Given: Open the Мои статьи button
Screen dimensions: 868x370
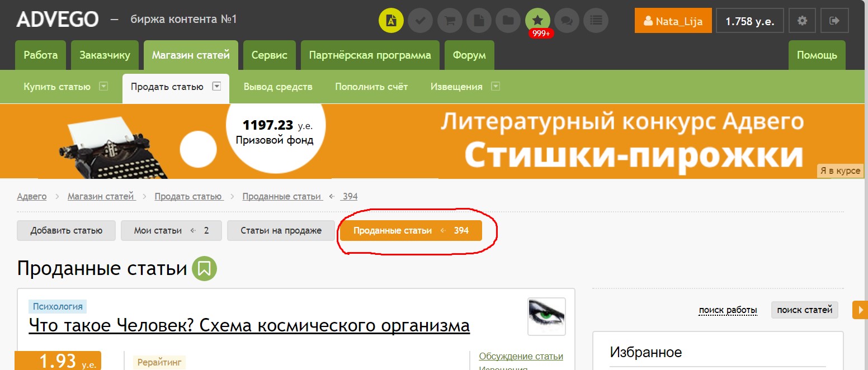Looking at the screenshot, I should pos(171,231).
